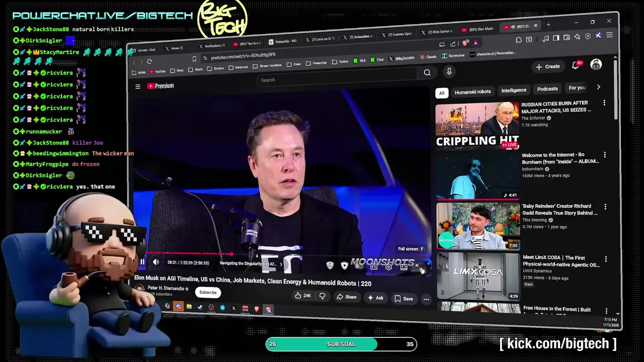Open Telegram from the taskbar
Image resolution: width=644 pixels, height=362 pixels.
(x=222, y=308)
